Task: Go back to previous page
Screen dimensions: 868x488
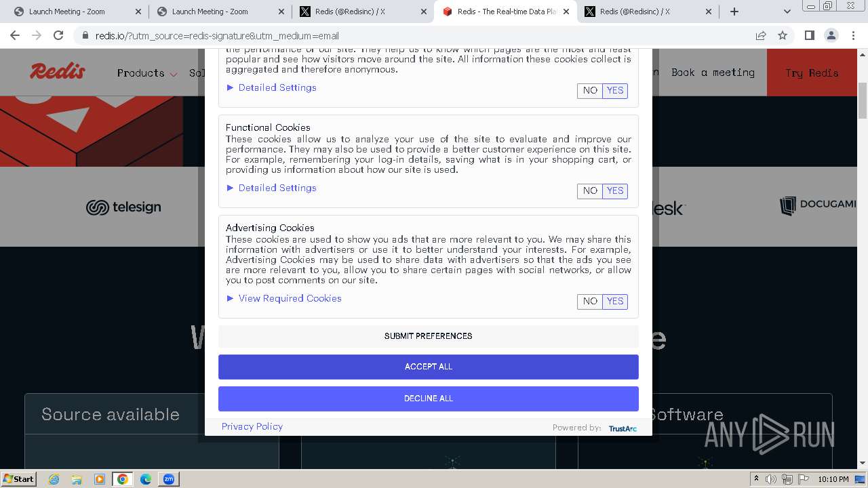Action: [x=15, y=35]
